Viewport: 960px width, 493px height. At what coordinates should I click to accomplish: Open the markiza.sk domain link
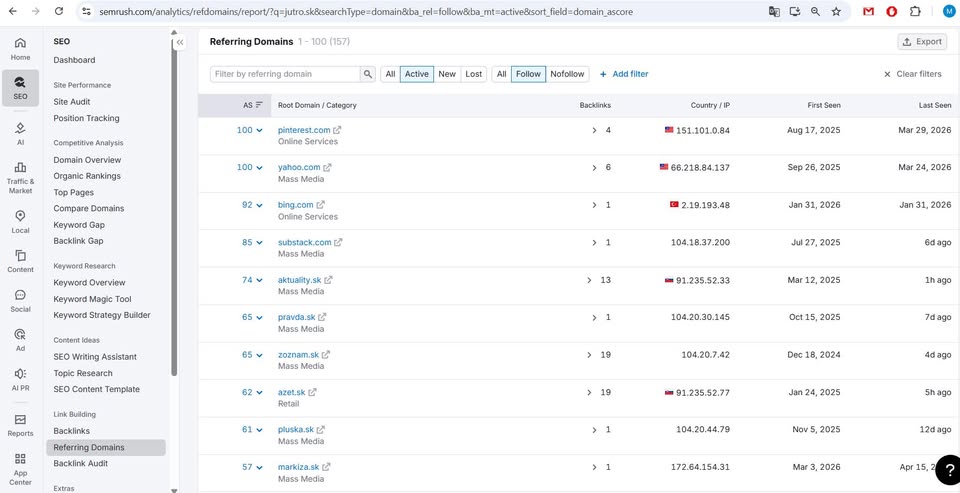pyautogui.click(x=299, y=467)
